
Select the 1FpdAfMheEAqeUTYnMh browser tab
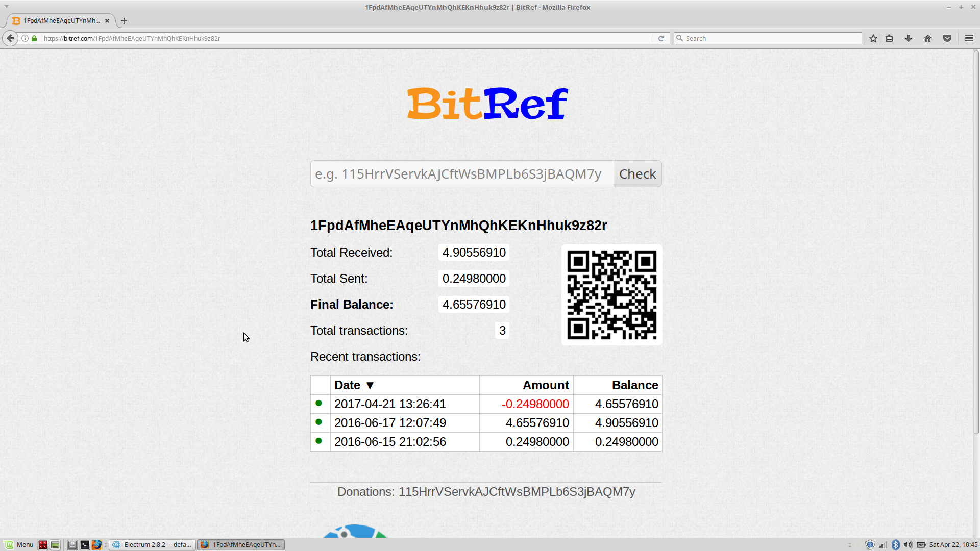[x=60, y=21]
